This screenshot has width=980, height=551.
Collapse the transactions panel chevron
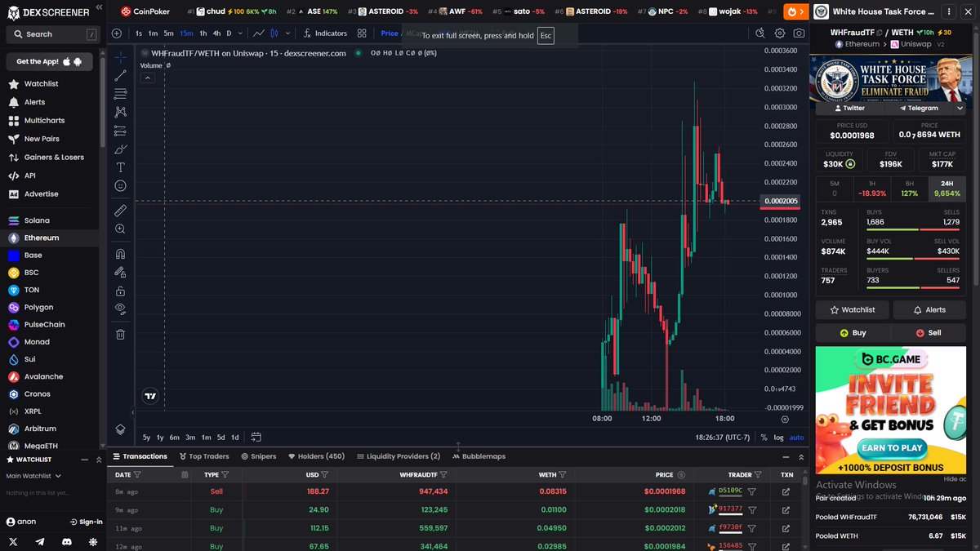pos(785,457)
